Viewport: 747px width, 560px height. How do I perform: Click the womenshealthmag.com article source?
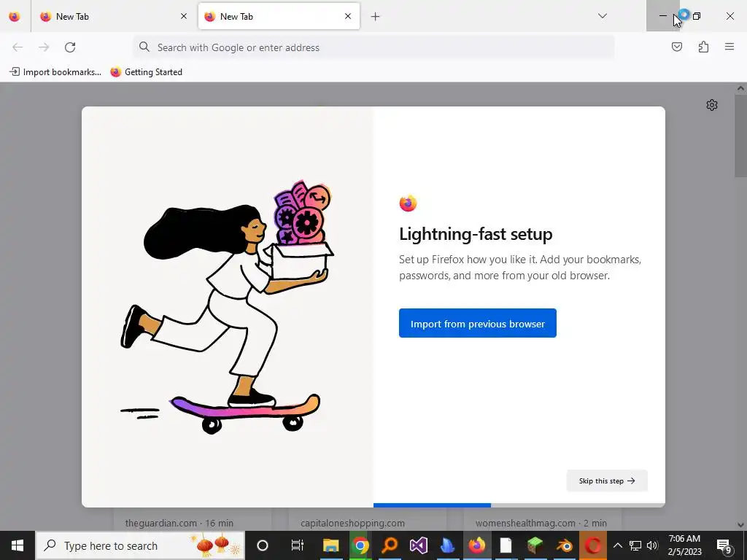(525, 523)
